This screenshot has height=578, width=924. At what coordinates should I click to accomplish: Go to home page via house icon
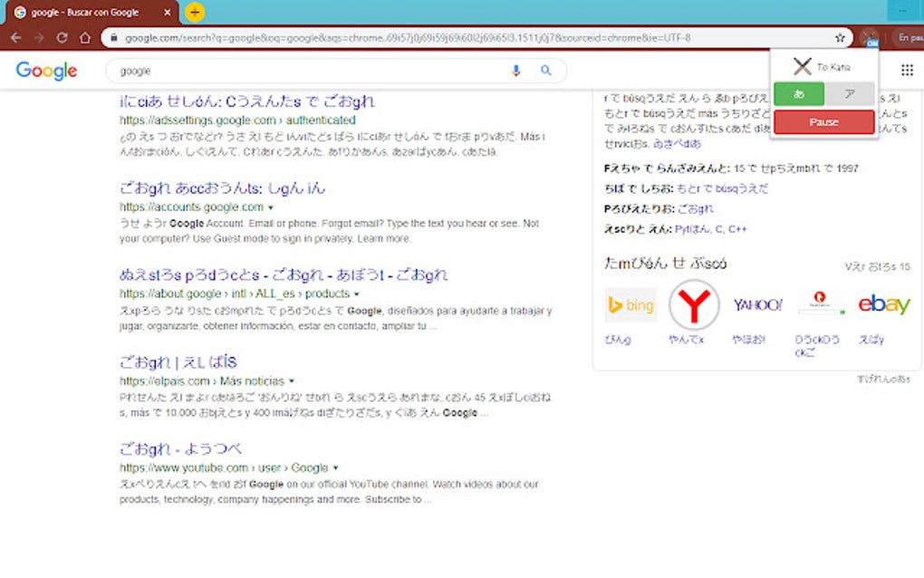85,38
